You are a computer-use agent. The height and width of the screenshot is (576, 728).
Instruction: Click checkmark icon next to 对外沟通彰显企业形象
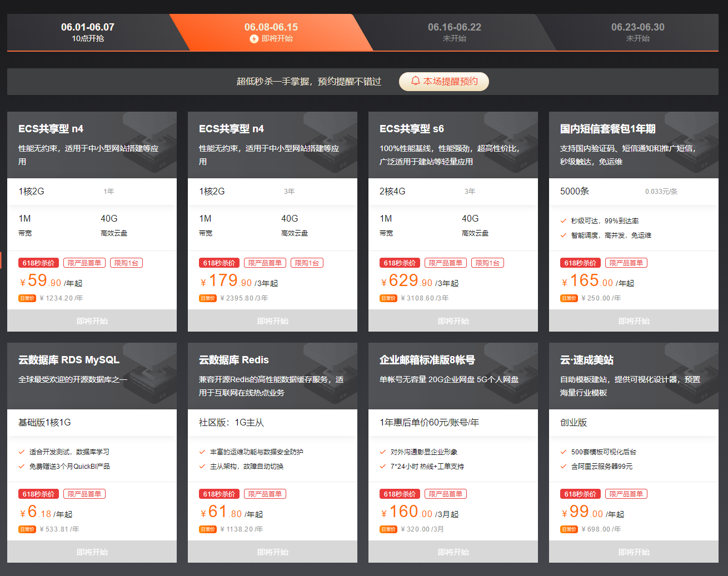click(383, 452)
